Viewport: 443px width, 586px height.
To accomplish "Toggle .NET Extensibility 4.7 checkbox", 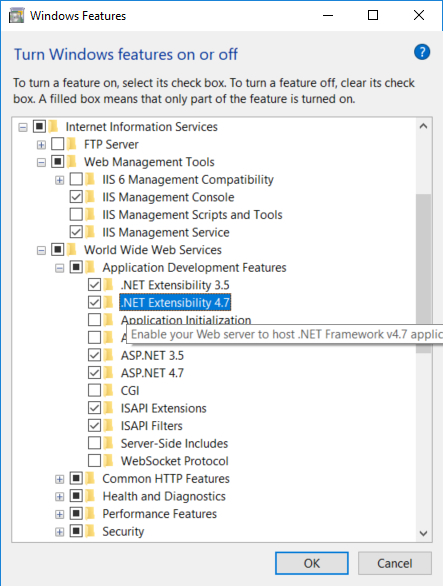I will pyautogui.click(x=95, y=302).
